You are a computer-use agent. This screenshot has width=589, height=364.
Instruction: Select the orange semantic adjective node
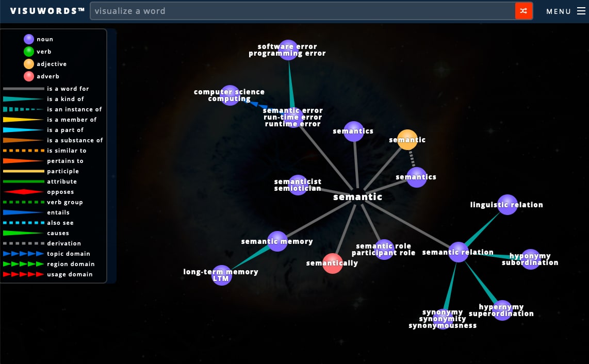tap(407, 140)
